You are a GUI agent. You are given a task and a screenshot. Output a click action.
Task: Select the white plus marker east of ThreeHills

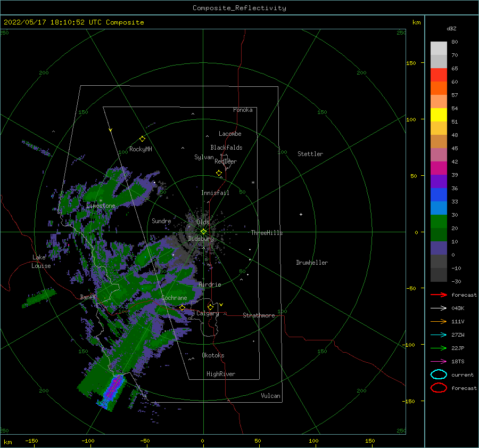(x=301, y=214)
